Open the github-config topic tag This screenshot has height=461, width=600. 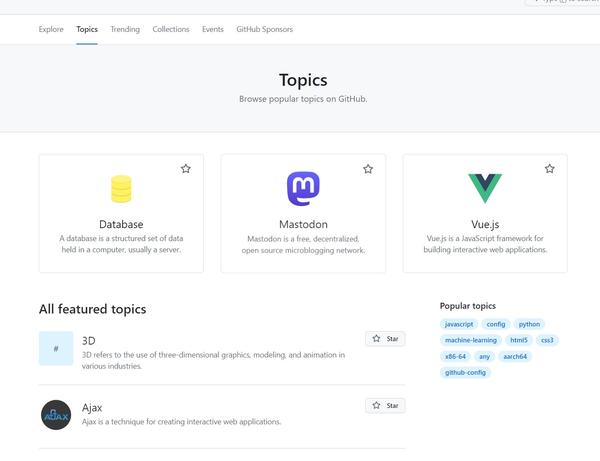tap(464, 372)
